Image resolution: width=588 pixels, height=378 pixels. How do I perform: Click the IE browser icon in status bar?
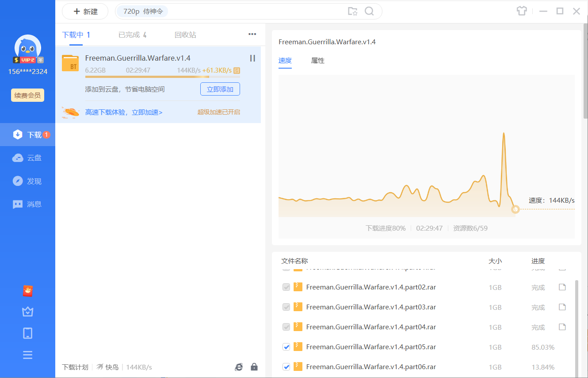[239, 367]
